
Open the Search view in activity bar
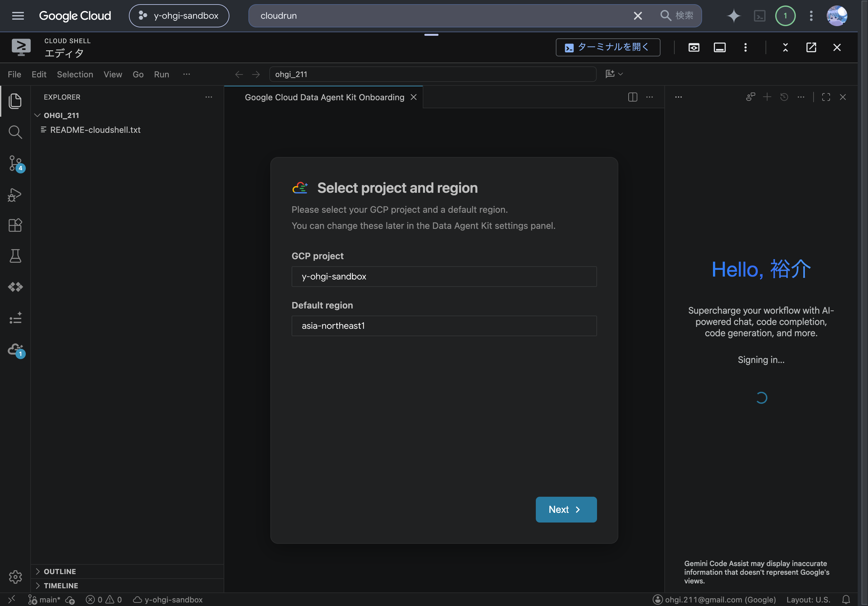click(x=15, y=132)
